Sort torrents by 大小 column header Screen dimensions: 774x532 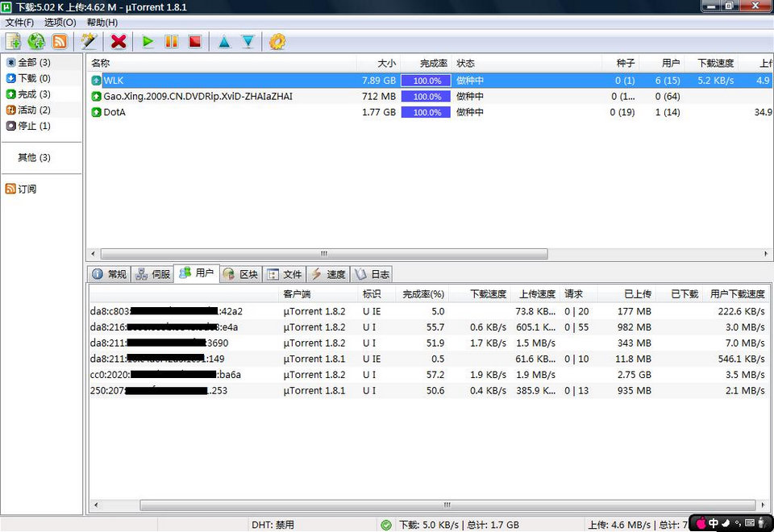point(378,63)
